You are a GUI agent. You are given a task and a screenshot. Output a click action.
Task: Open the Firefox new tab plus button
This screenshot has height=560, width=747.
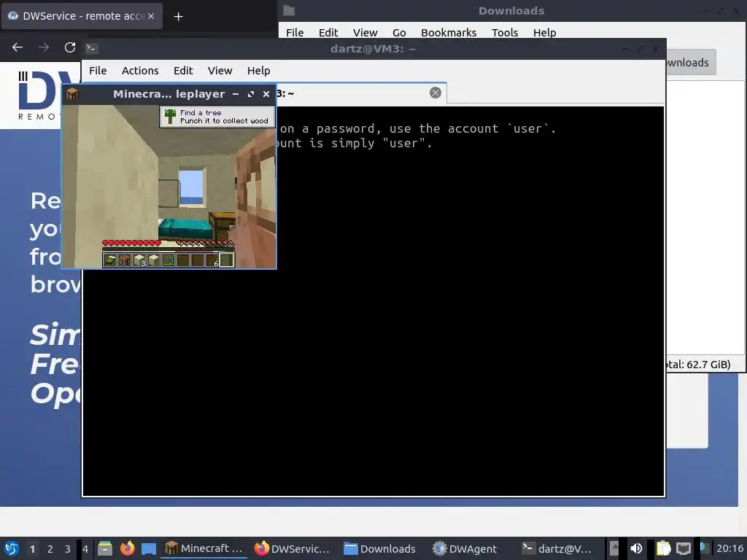pos(178,17)
